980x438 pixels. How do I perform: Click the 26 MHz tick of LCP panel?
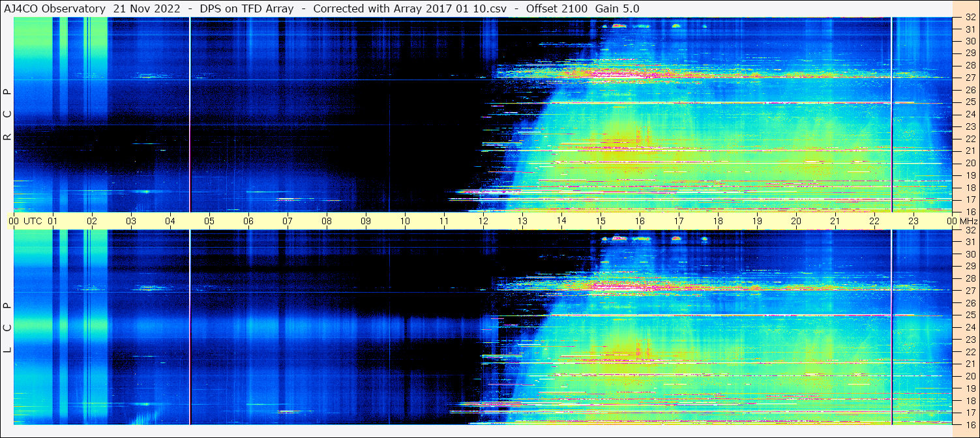[x=970, y=303]
